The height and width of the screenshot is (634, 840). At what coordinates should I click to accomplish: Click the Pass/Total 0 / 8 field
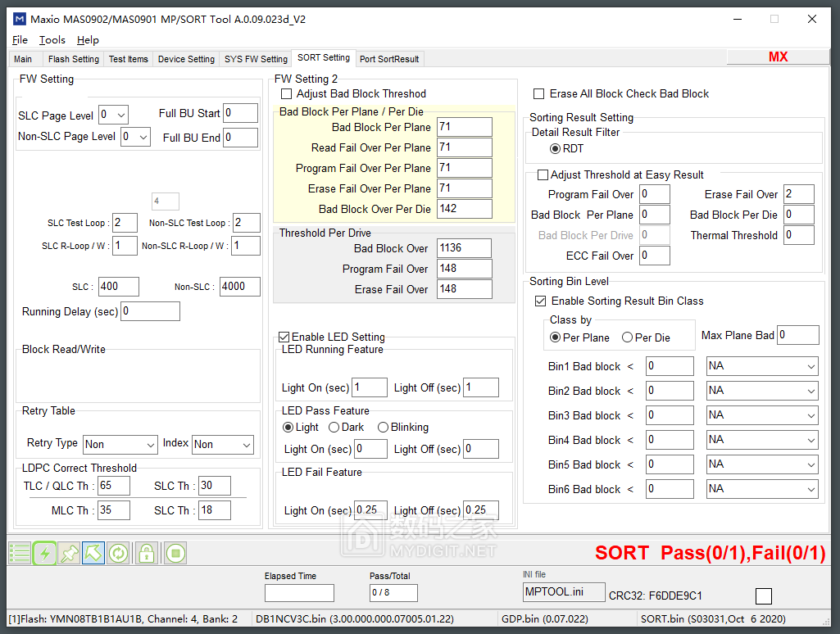click(x=393, y=593)
